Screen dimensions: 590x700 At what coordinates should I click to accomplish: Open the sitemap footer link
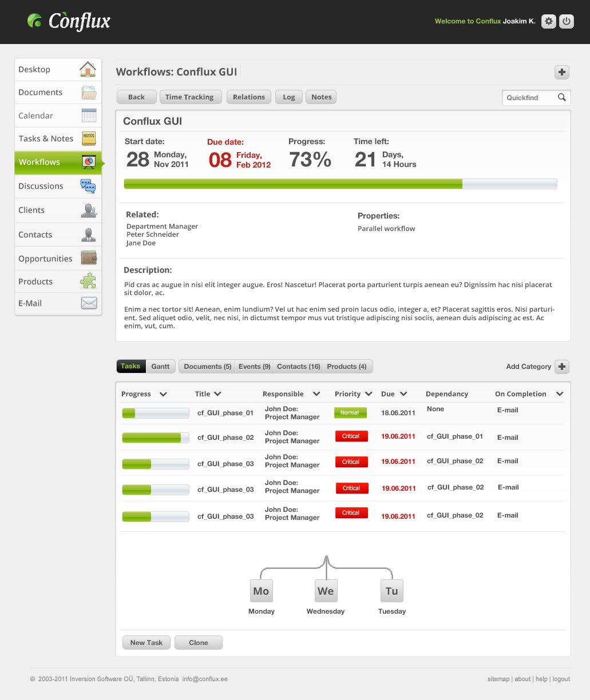(x=498, y=679)
